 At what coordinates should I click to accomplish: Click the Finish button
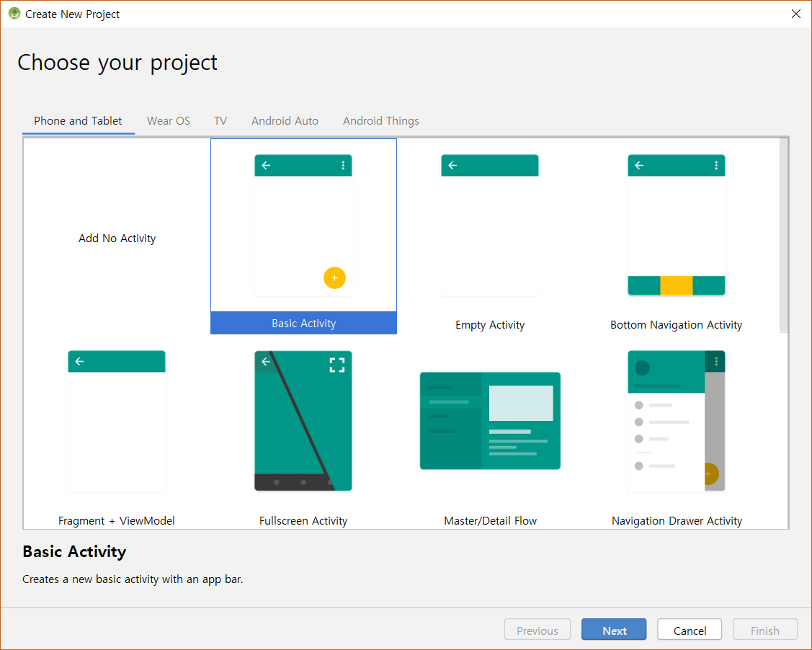pos(765,631)
